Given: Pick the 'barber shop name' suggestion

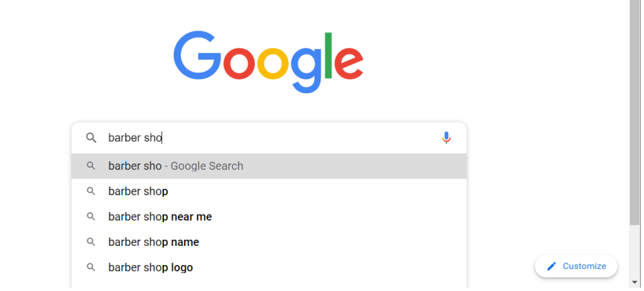Looking at the screenshot, I should [269, 242].
